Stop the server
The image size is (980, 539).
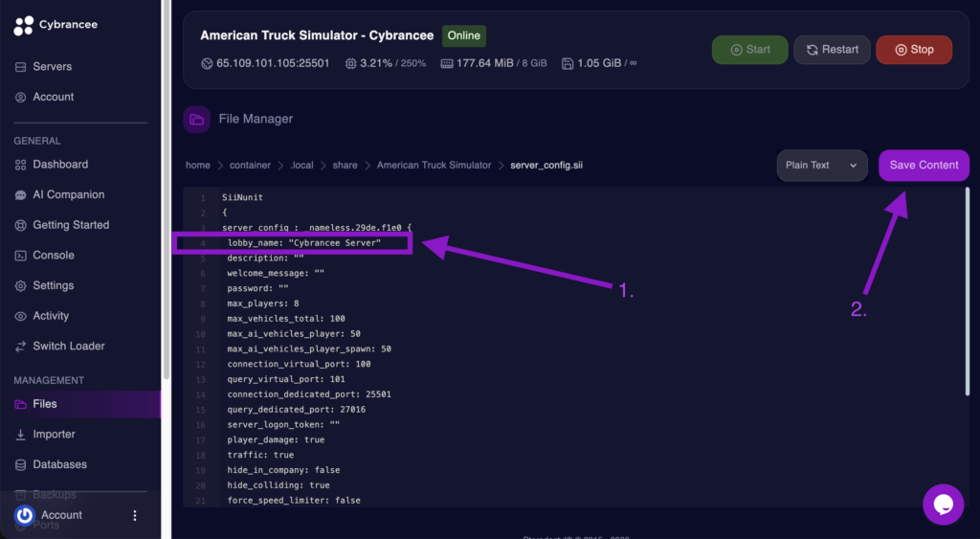point(914,50)
